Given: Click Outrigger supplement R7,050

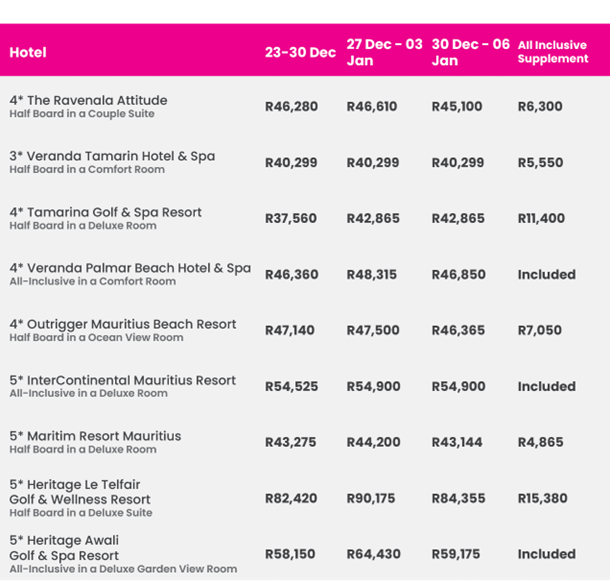Looking at the screenshot, I should 539,330.
